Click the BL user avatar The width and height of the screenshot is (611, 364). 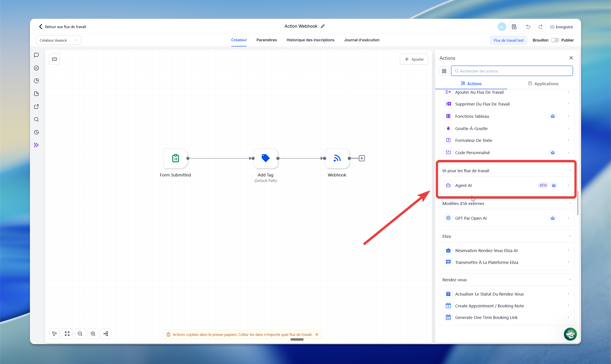(x=502, y=27)
